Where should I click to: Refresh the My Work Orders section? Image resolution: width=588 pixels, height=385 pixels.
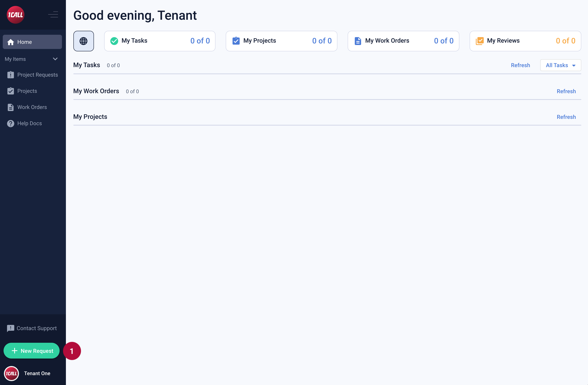click(x=566, y=91)
